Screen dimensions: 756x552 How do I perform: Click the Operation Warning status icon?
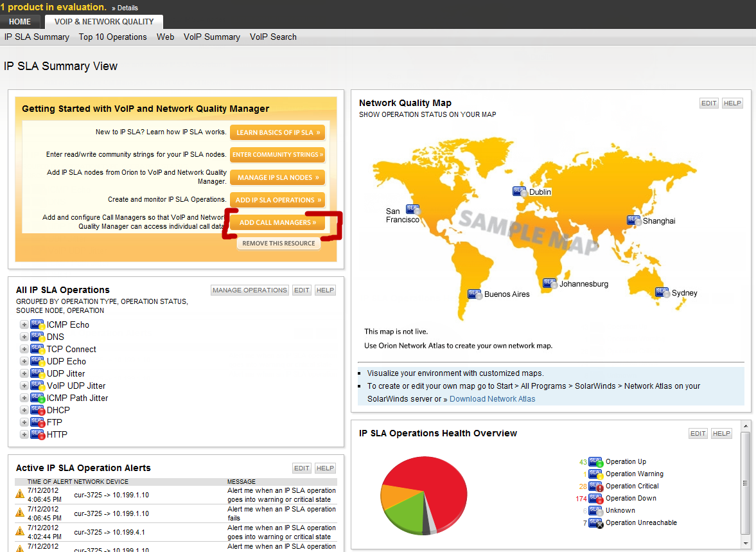click(596, 474)
